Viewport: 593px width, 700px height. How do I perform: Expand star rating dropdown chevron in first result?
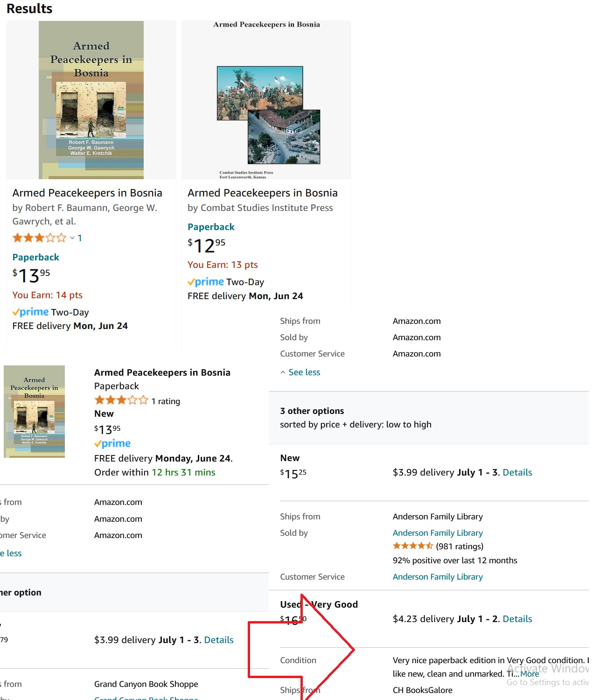click(x=72, y=238)
